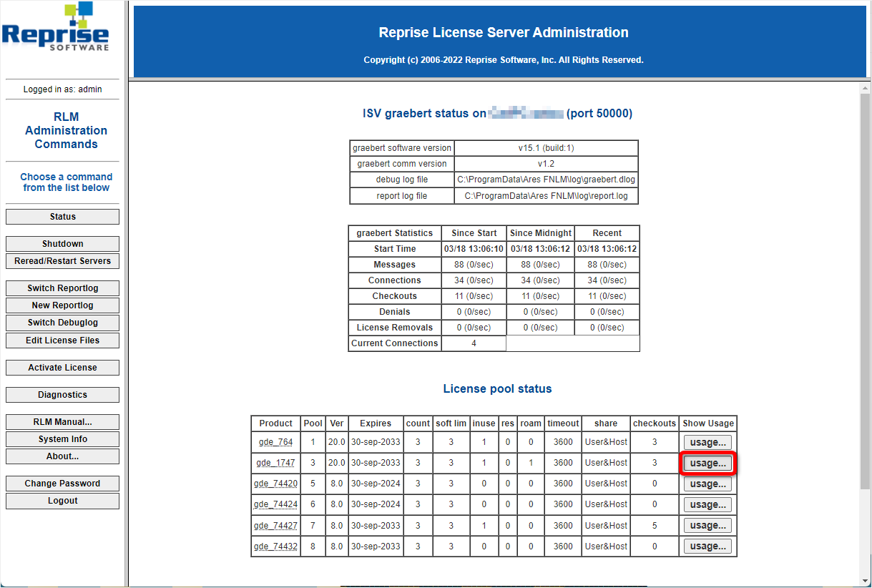Click checkouts value 5 for gde_74427

655,525
